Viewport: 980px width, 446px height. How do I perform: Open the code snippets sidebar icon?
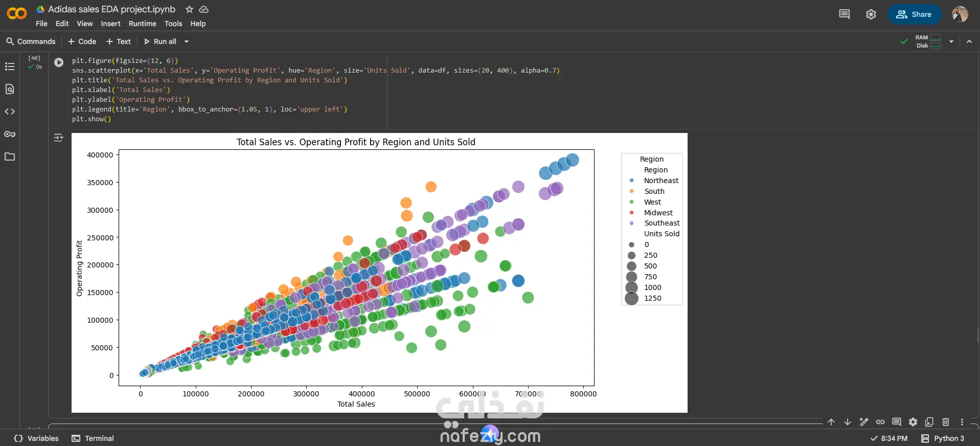(x=10, y=111)
